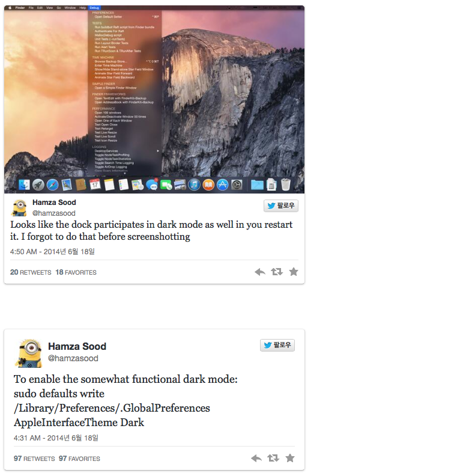Image resolution: width=466 pixels, height=476 pixels.
Task: Click the Trash icon in the pictured Dock
Action: coord(286,185)
